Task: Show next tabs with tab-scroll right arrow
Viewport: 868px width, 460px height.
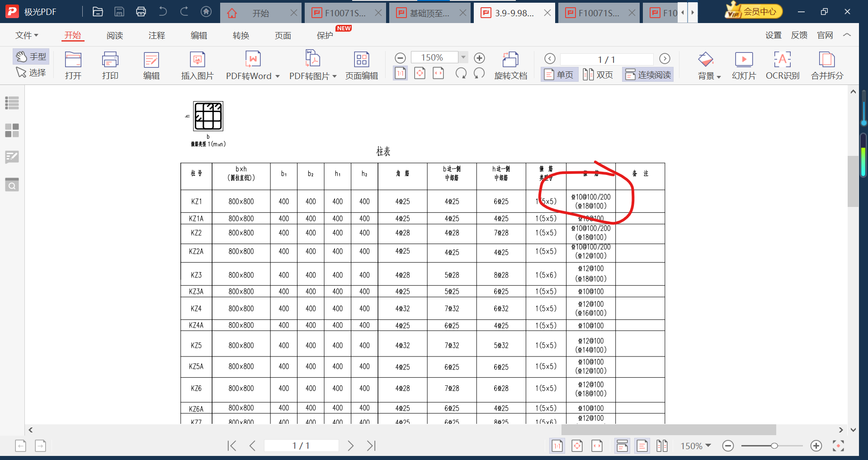Action: tap(693, 13)
